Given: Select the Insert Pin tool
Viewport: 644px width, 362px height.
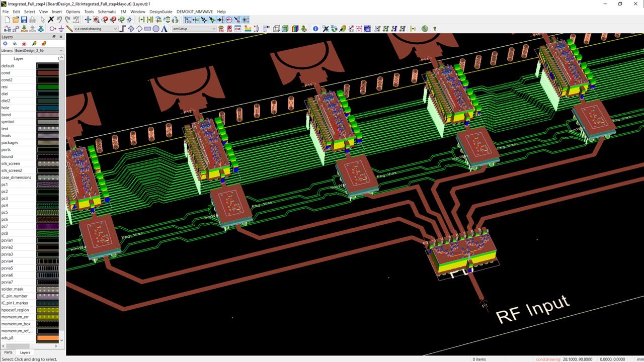Looking at the screenshot, I should point(52,29).
